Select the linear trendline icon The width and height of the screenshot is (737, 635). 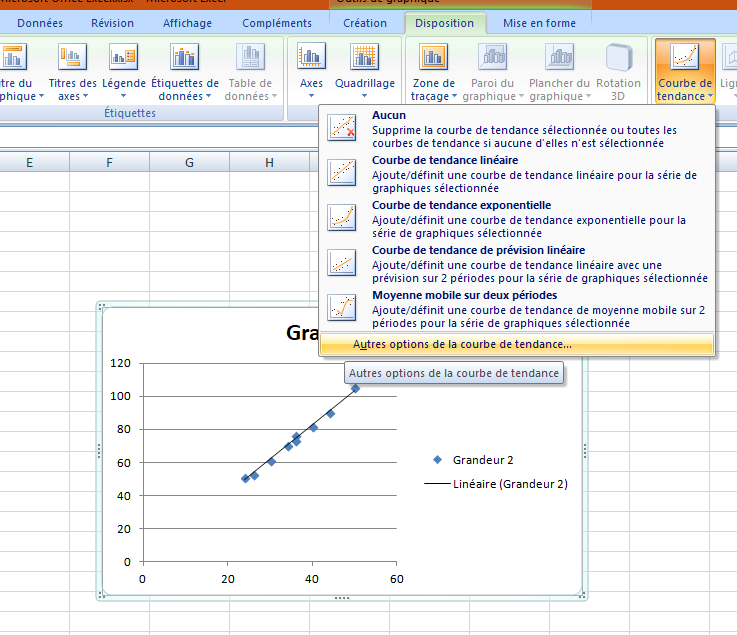[x=342, y=172]
